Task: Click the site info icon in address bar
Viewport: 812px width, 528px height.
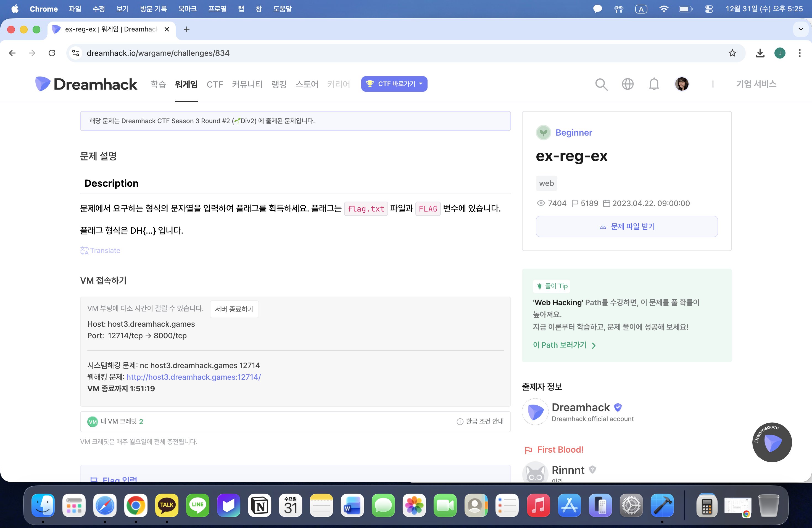Action: 76,53
